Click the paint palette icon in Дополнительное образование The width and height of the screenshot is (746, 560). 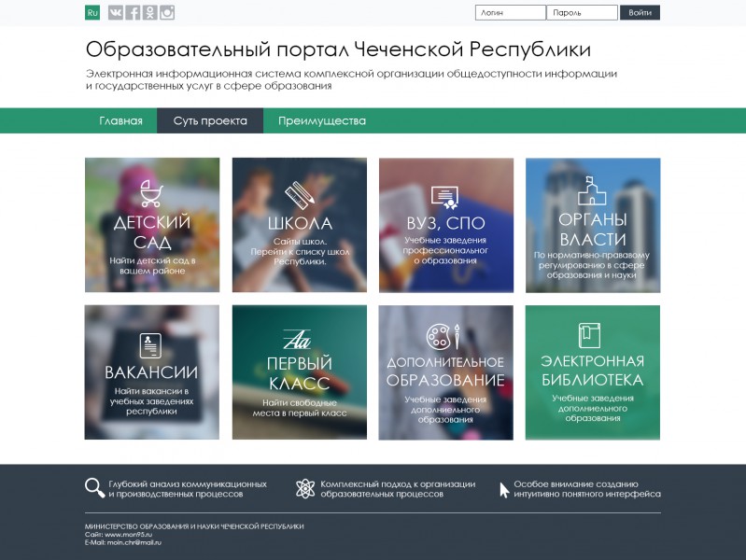[x=443, y=336]
